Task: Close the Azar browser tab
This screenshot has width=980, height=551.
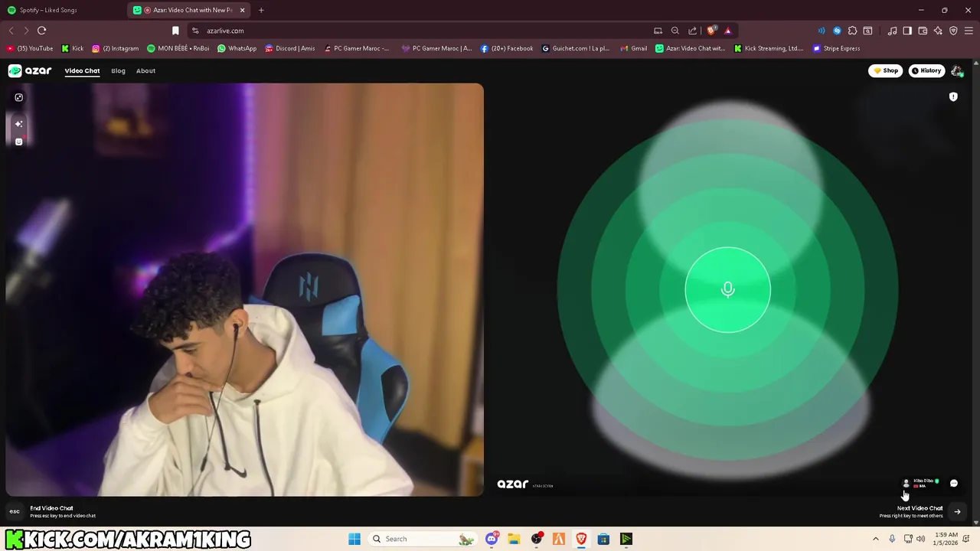Action: point(243,10)
